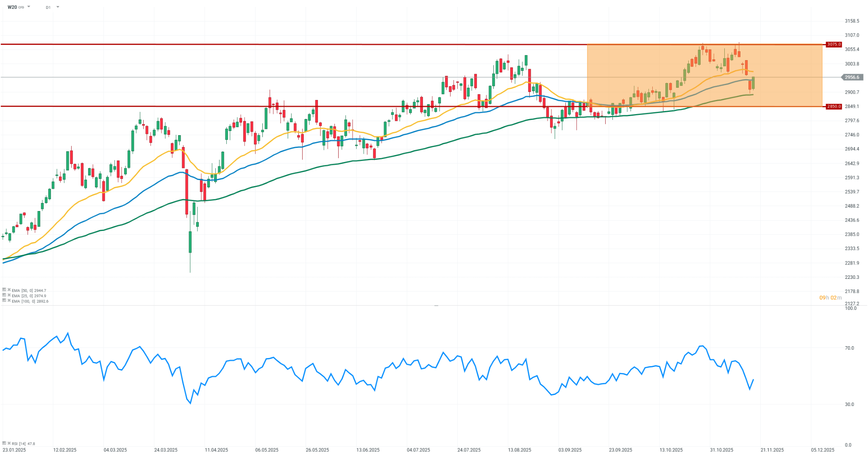Viewport: 868px width, 456px height.
Task: Remove the RSI 14 indicator
Action: click(x=9, y=443)
